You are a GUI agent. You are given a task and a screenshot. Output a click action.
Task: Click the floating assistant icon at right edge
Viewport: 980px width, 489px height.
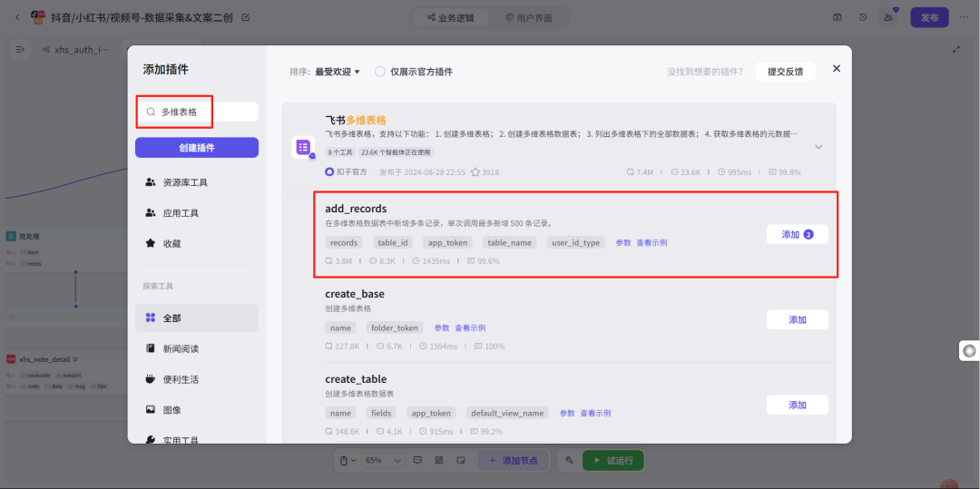coord(969,351)
